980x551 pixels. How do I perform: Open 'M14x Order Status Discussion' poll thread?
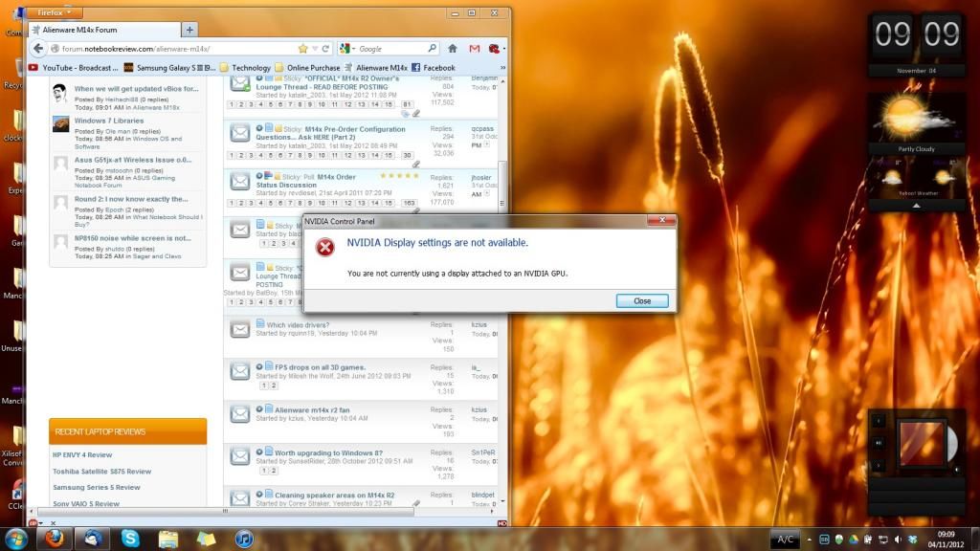(305, 181)
